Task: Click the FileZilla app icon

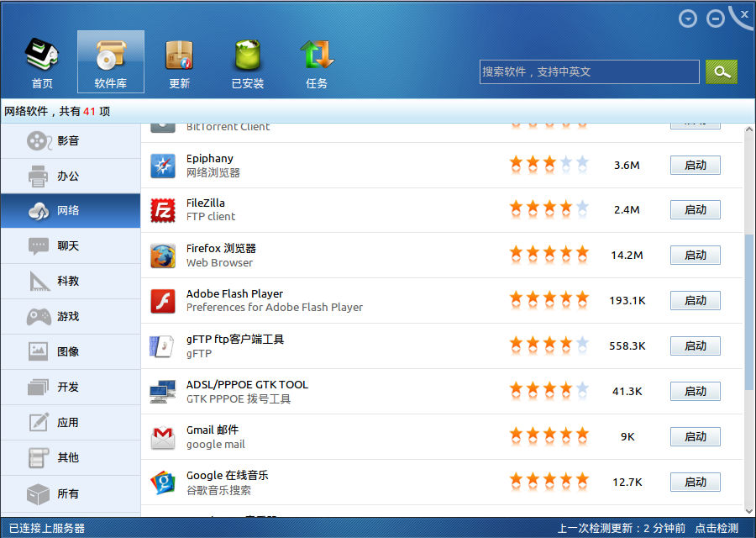Action: coord(163,210)
